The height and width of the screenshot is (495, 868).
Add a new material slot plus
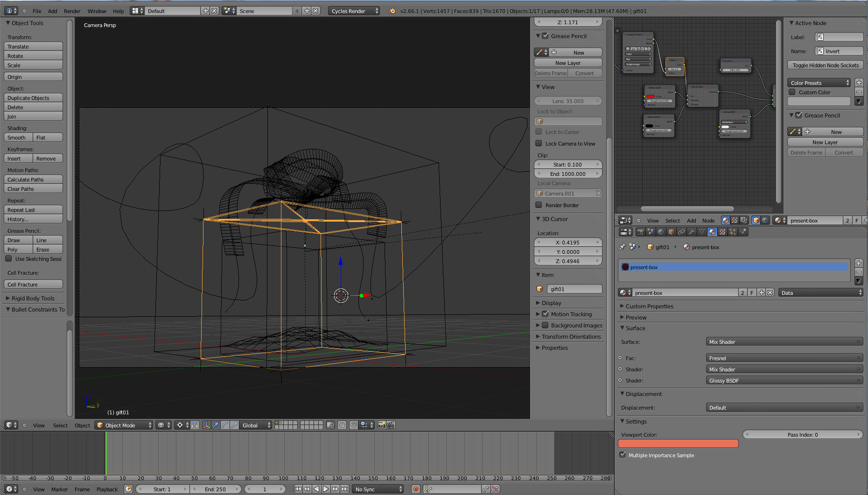click(x=859, y=263)
